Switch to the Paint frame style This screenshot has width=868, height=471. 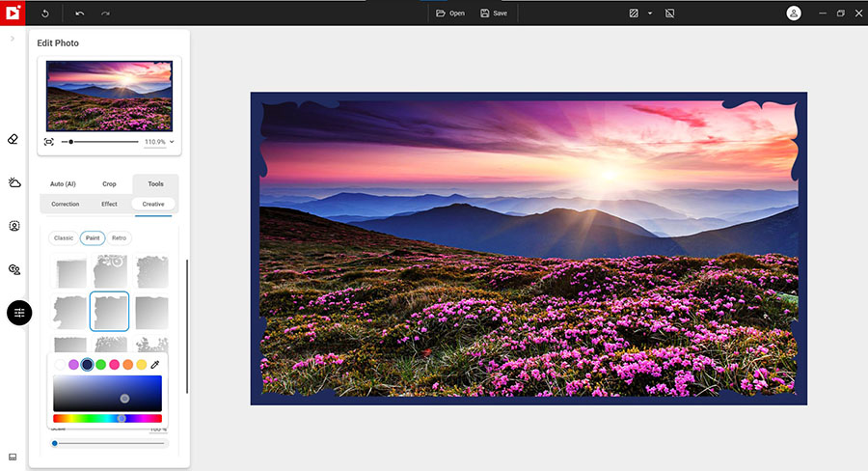click(x=93, y=237)
